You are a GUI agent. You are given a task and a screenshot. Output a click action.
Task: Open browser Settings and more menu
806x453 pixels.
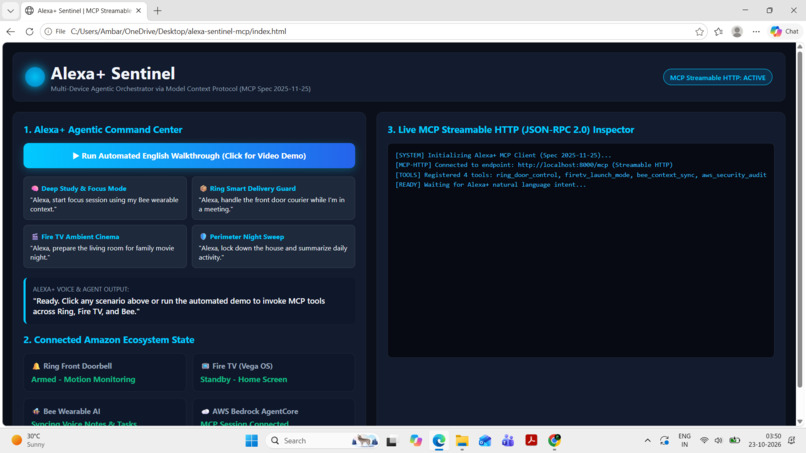click(756, 32)
